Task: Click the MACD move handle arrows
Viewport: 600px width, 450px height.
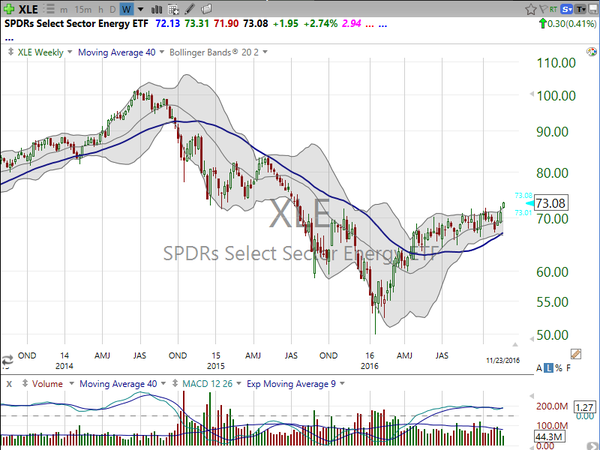Action: click(175, 383)
